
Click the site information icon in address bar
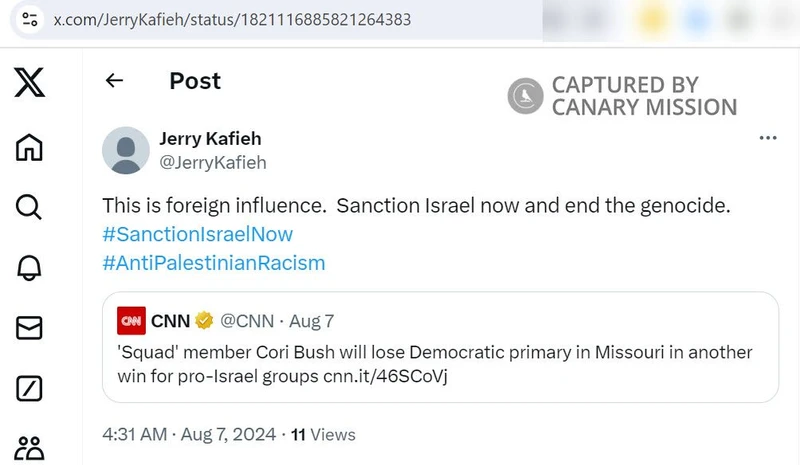(x=29, y=19)
